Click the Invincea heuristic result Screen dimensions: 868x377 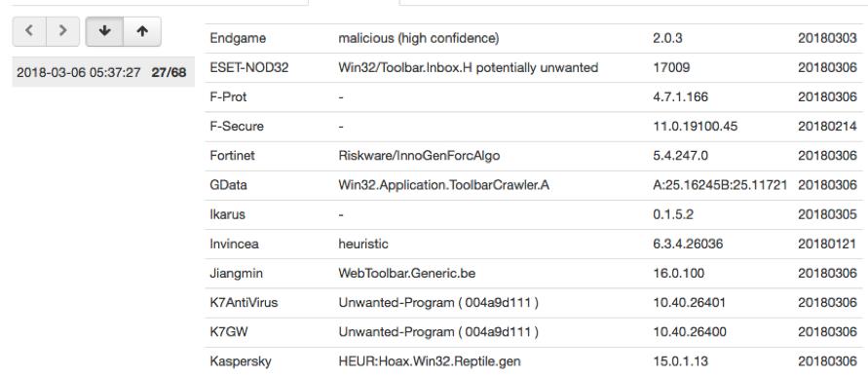point(363,244)
